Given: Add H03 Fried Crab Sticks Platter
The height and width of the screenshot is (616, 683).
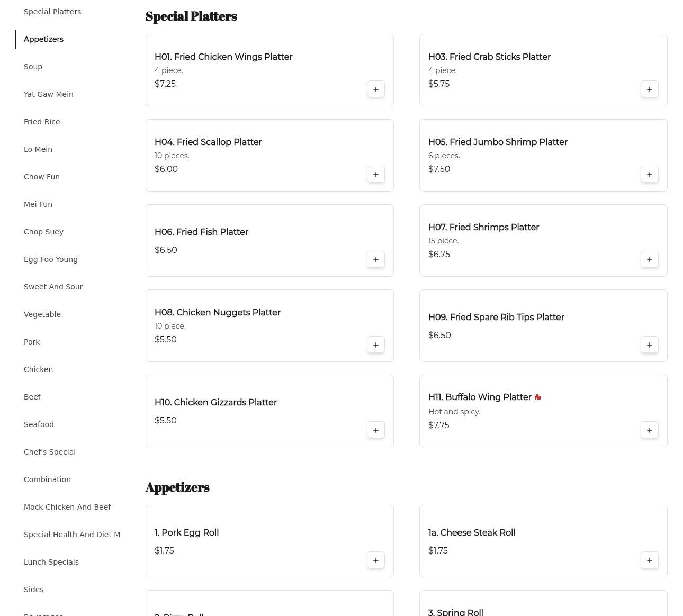Looking at the screenshot, I should (650, 89).
